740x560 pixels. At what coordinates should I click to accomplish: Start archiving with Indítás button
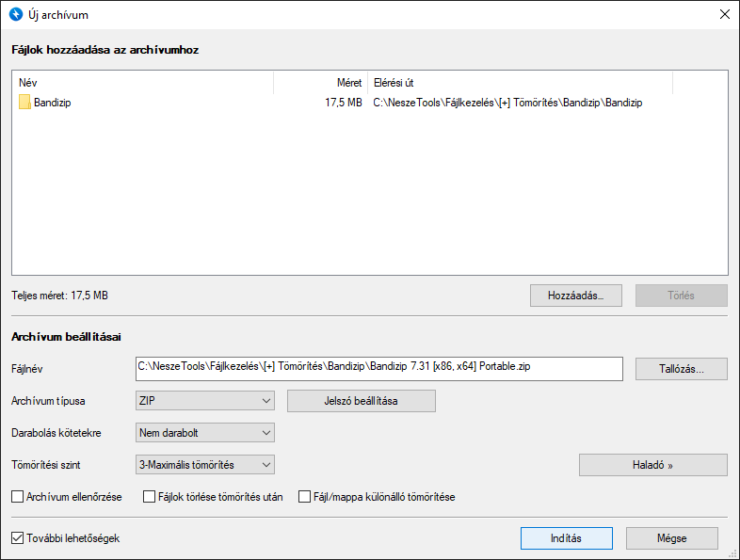pyautogui.click(x=567, y=538)
